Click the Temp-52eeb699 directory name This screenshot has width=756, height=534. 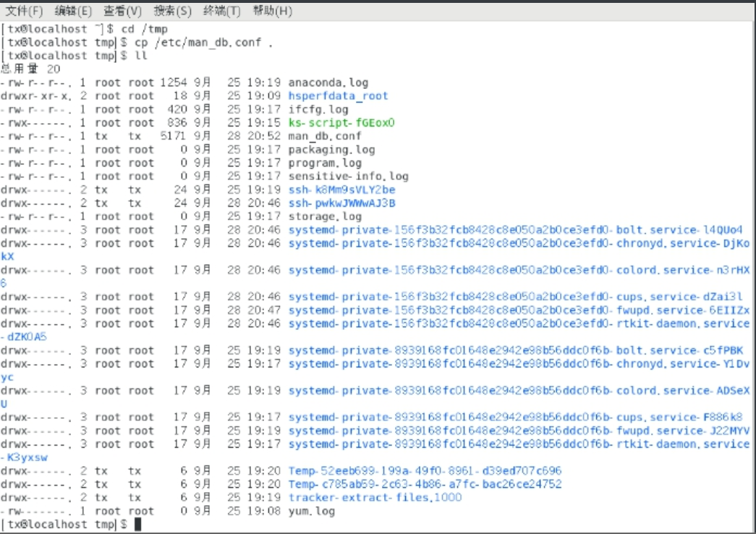coord(425,470)
